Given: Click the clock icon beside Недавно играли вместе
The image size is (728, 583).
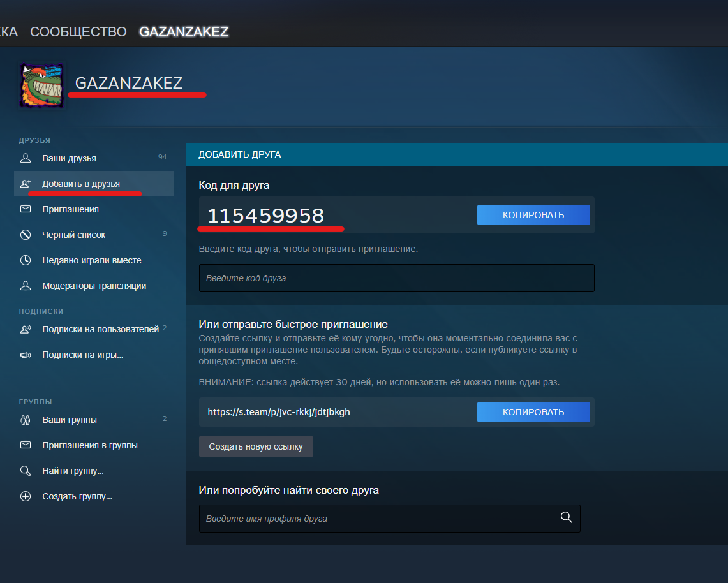Looking at the screenshot, I should coord(26,260).
